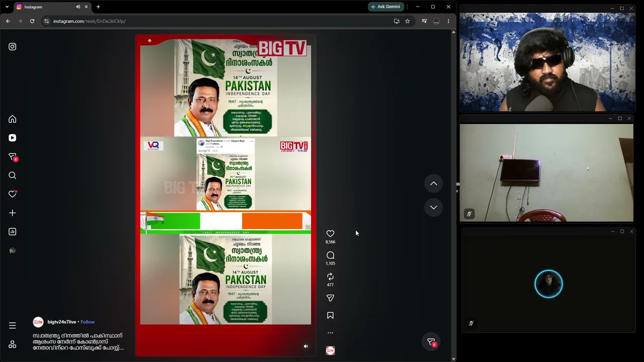Screen dimensions: 644x362
Task: Open comments on the reel
Action: tap(330, 255)
